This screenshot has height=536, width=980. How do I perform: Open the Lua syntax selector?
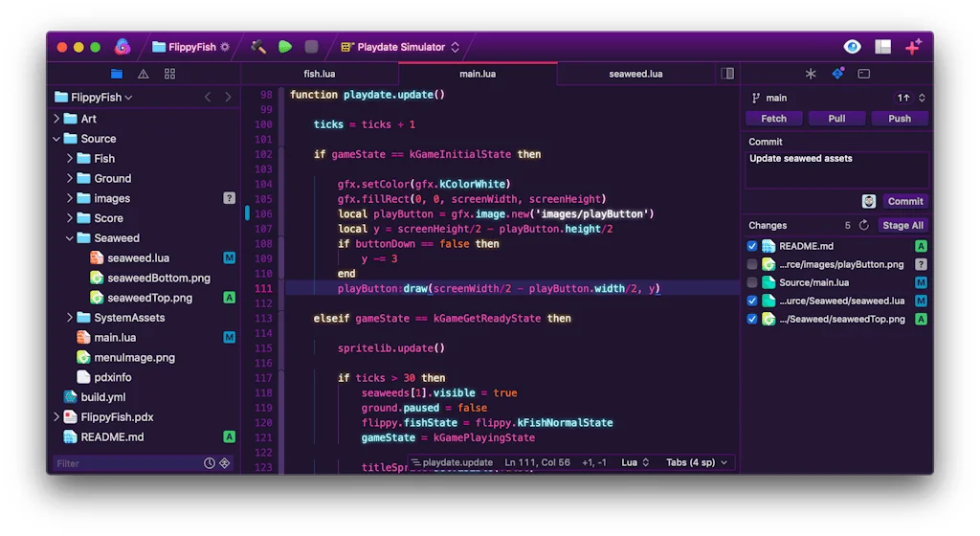(x=635, y=462)
